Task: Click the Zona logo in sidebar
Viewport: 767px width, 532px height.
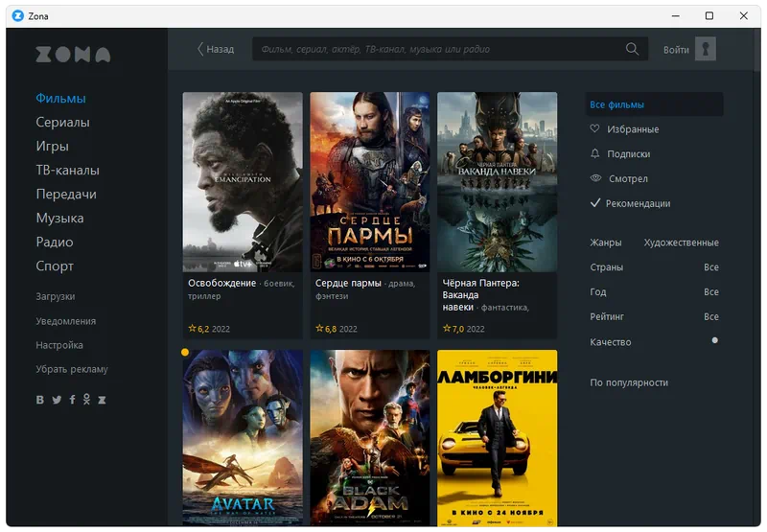Action: coord(73,55)
